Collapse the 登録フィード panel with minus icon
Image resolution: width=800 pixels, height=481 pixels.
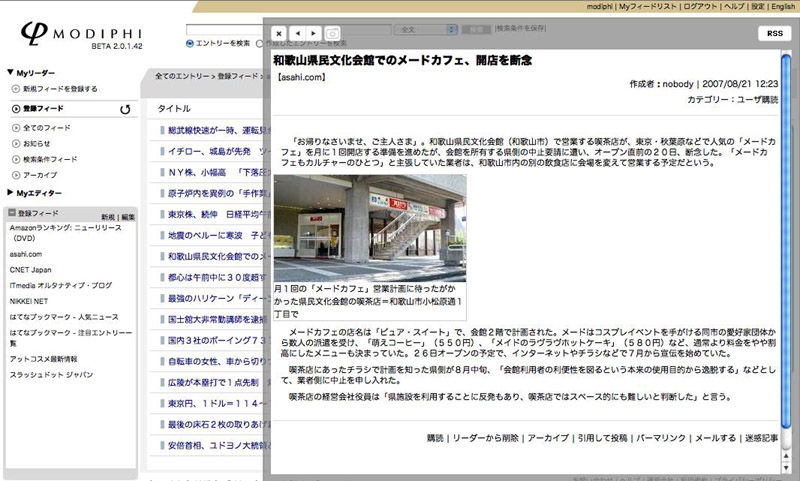pos(12,213)
